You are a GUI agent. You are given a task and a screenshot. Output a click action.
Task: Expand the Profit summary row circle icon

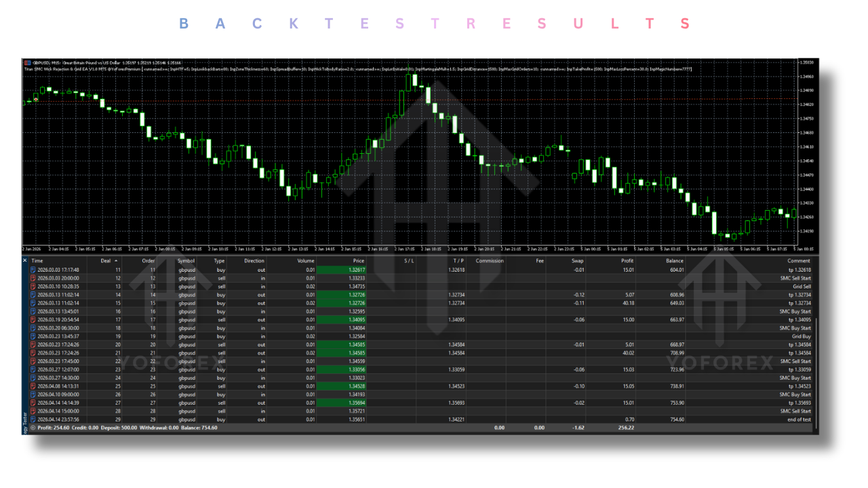33,428
